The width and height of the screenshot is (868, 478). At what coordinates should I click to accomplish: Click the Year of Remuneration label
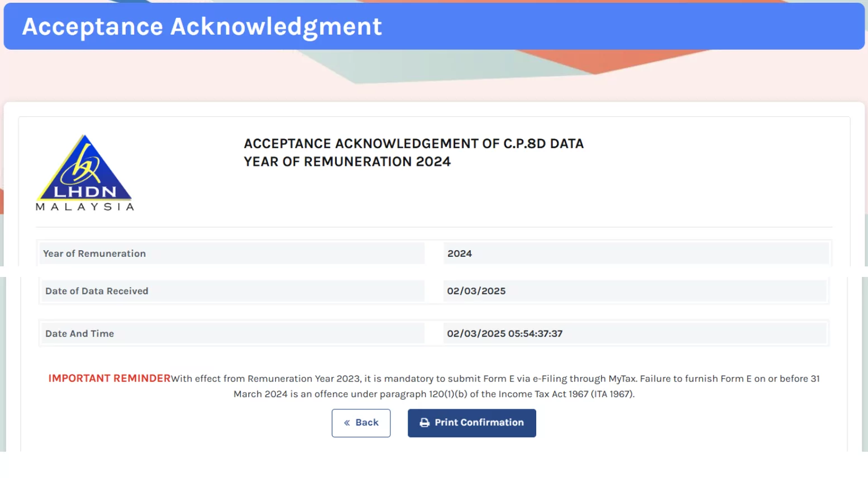[94, 254]
